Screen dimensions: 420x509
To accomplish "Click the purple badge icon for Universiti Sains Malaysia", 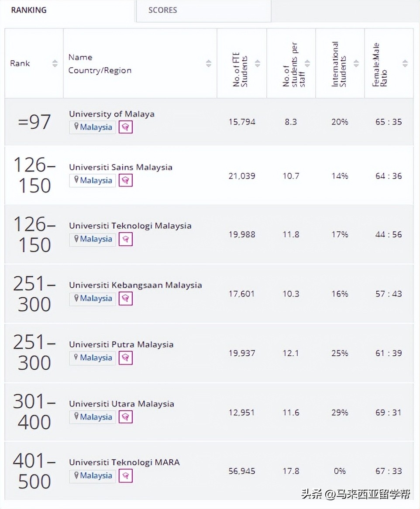I will coord(126,181).
